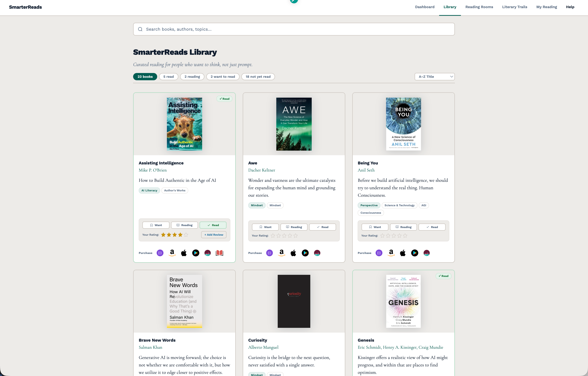Mark Awe as Reading
Viewport: 588px width, 376px height.
(x=294, y=227)
